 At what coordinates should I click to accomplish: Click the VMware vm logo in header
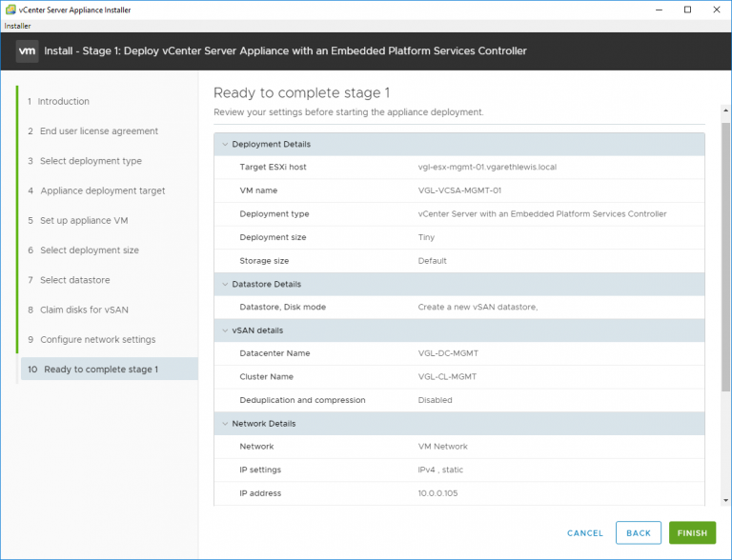click(27, 50)
